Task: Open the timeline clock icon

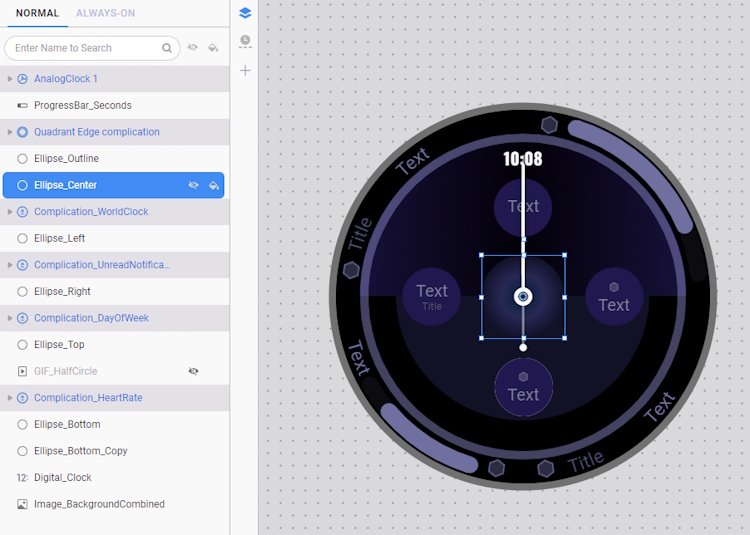Action: [245, 42]
